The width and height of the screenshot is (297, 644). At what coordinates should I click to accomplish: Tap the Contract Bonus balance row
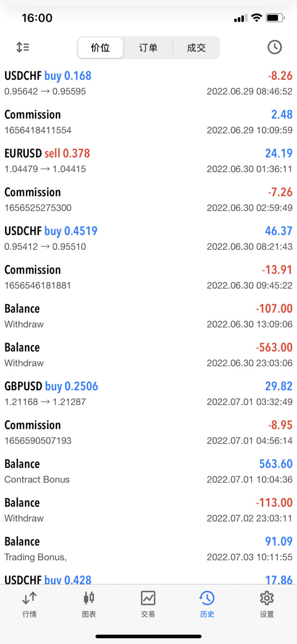(x=148, y=471)
